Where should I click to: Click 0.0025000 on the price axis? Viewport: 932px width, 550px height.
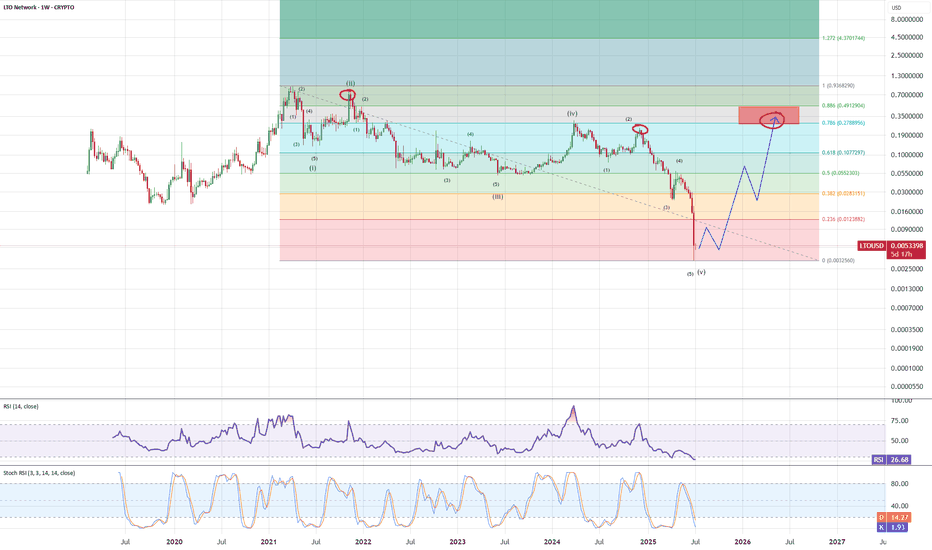[907, 269]
